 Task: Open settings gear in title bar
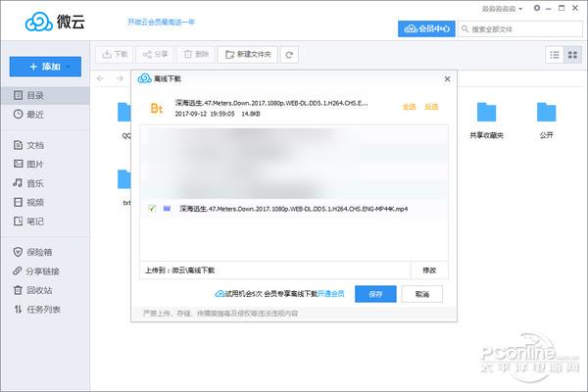click(x=537, y=8)
